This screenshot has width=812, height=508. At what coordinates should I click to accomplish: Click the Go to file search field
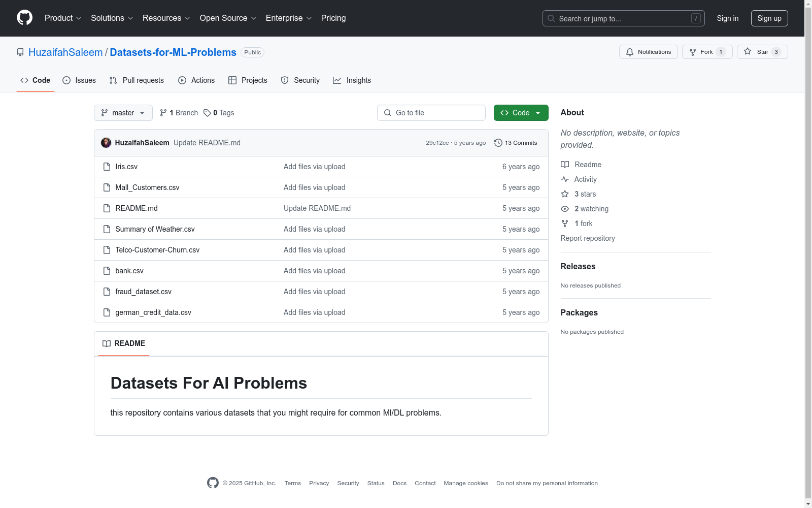coord(431,113)
